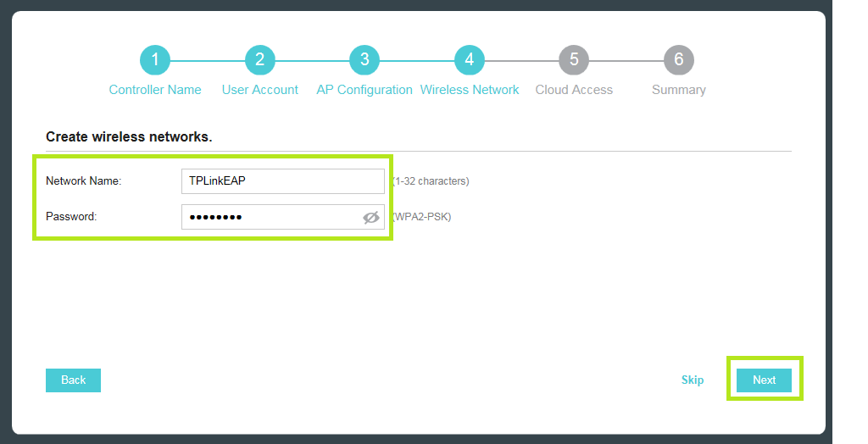Skip wireless network setup
The height and width of the screenshot is (444, 868).
693,380
